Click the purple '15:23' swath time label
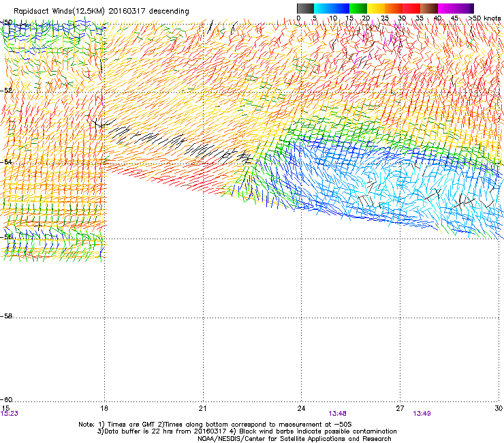Image resolution: width=504 pixels, height=443 pixels. pos(10,414)
